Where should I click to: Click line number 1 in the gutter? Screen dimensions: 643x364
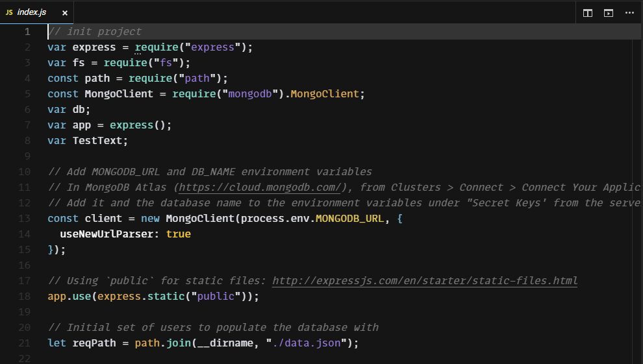click(x=27, y=32)
